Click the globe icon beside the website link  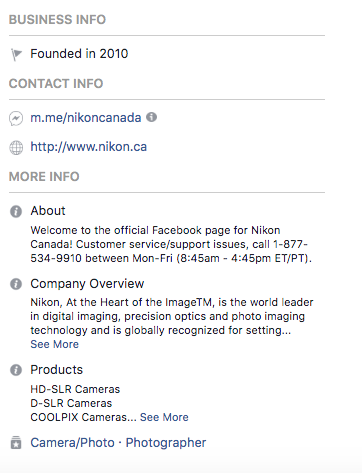16,148
